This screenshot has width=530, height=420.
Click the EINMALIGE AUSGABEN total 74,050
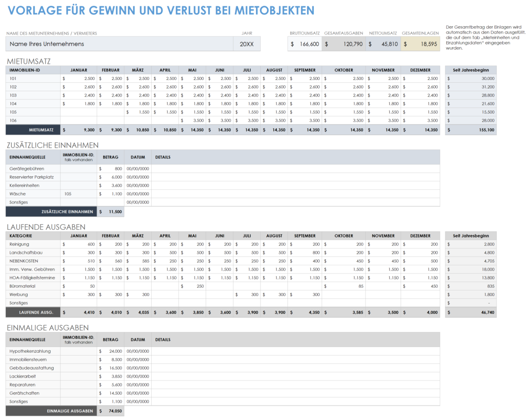click(110, 411)
